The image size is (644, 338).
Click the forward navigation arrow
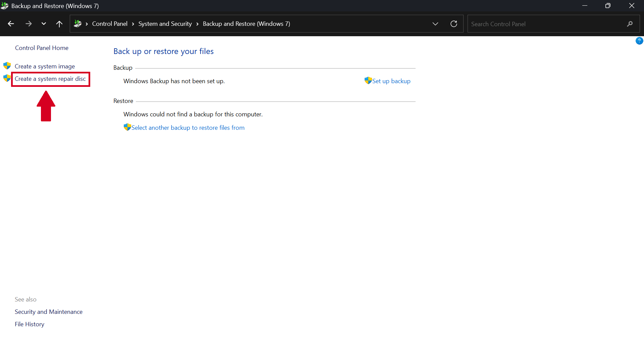(29, 23)
